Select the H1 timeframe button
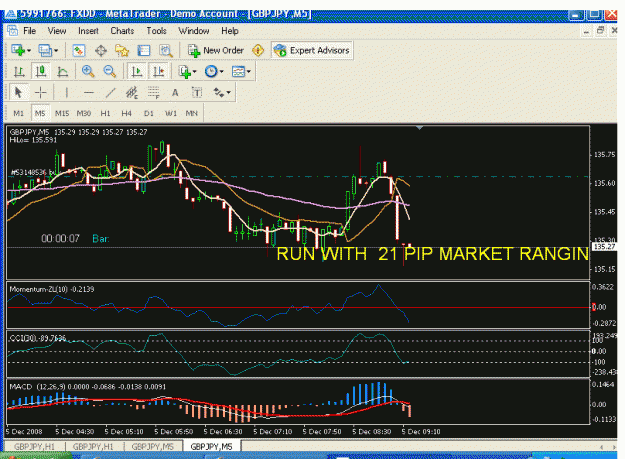Image resolution: width=625 pixels, height=459 pixels. [x=105, y=113]
